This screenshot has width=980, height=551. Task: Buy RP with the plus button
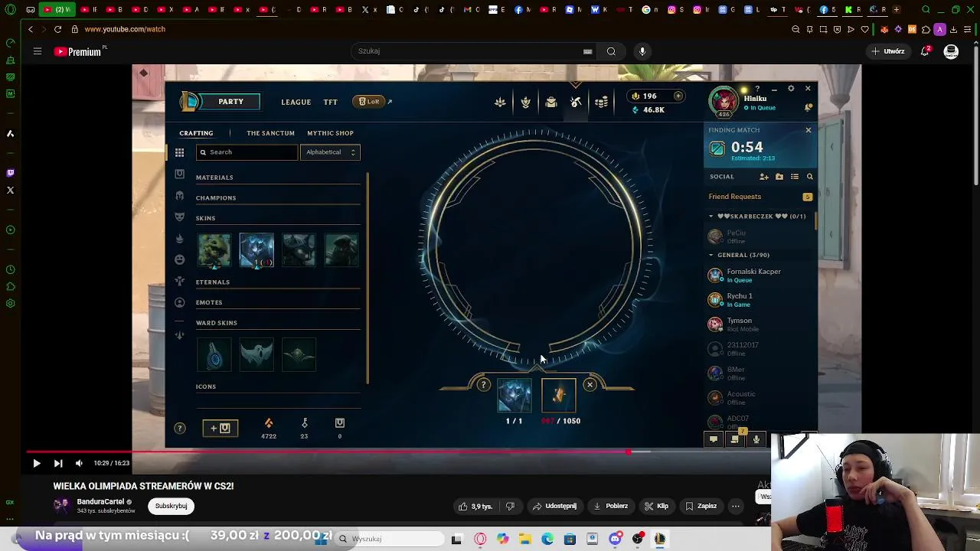(x=678, y=96)
